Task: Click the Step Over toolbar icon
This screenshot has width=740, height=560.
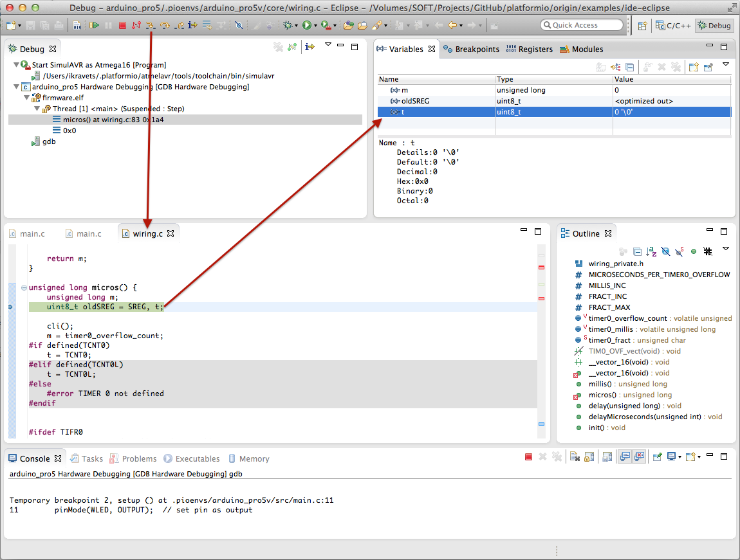Action: [x=165, y=25]
